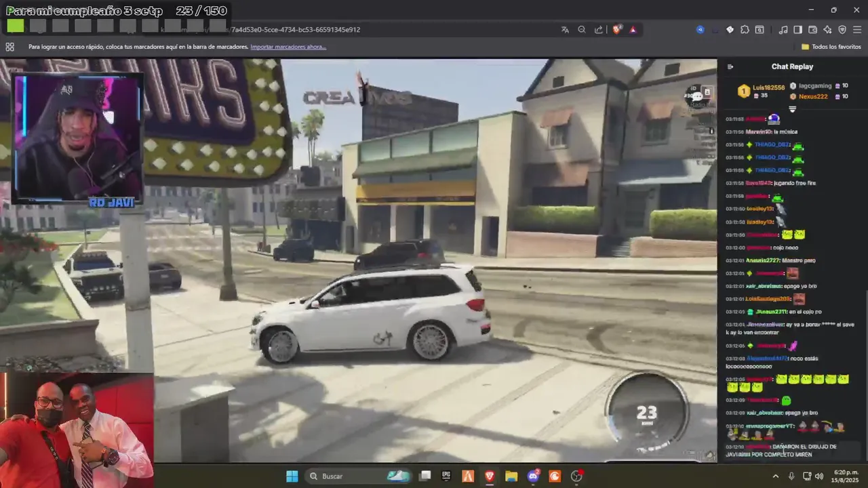The height and width of the screenshot is (488, 868).
Task: Open Brave Wallet icon
Action: (813, 30)
